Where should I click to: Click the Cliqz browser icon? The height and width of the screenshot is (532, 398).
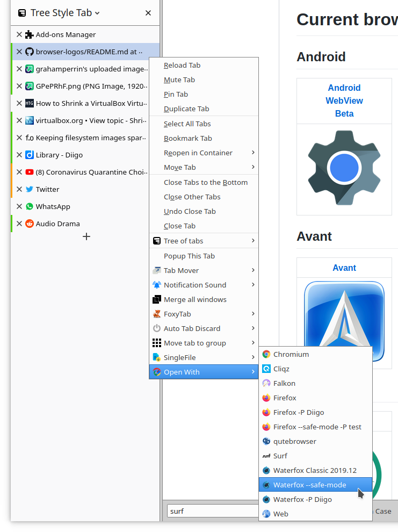coord(266,369)
